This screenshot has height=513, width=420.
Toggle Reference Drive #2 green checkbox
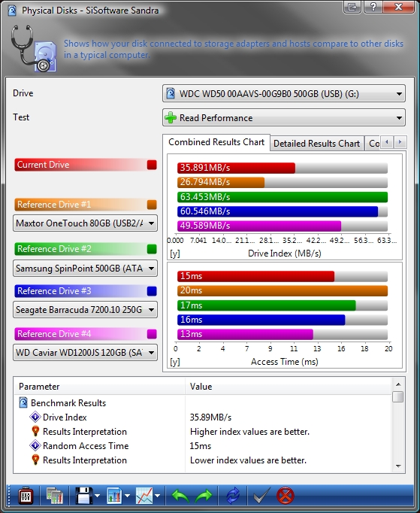click(x=152, y=249)
